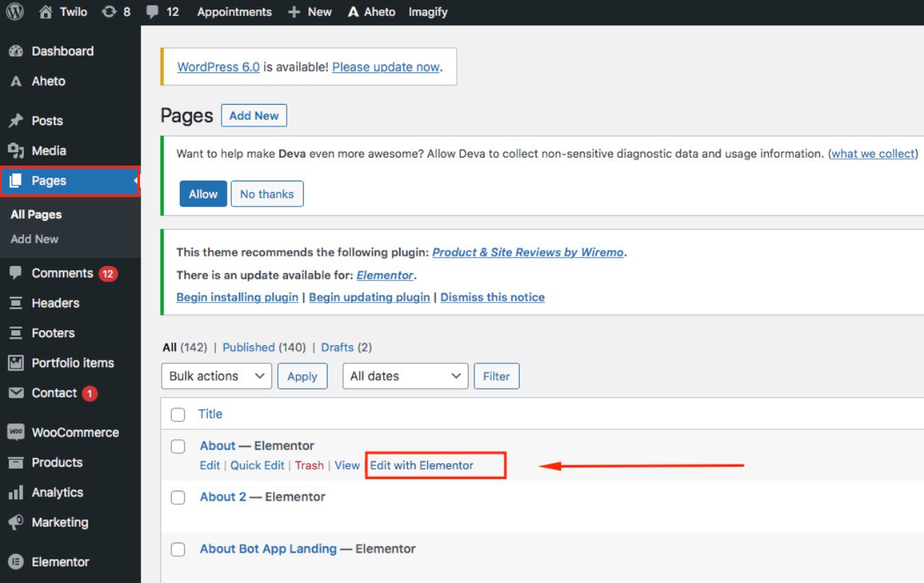The width and height of the screenshot is (924, 583).
Task: Open the New menu in admin bar
Action: 310,12
